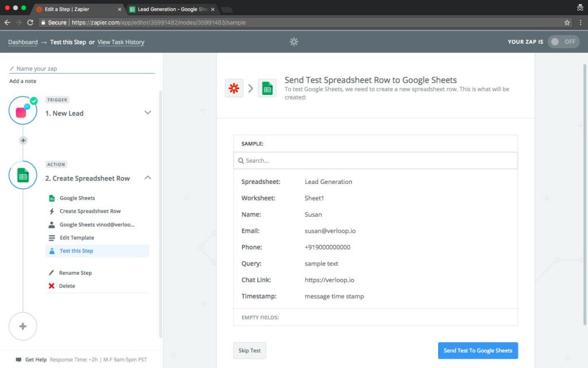This screenshot has width=588, height=368.
Task: Open the new browser tab button
Action: (x=227, y=9)
